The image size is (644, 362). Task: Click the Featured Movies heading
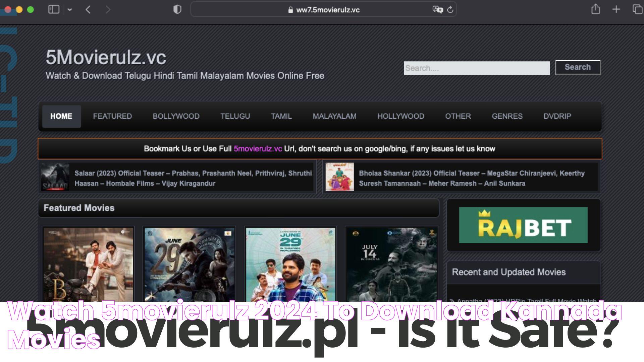click(x=79, y=208)
